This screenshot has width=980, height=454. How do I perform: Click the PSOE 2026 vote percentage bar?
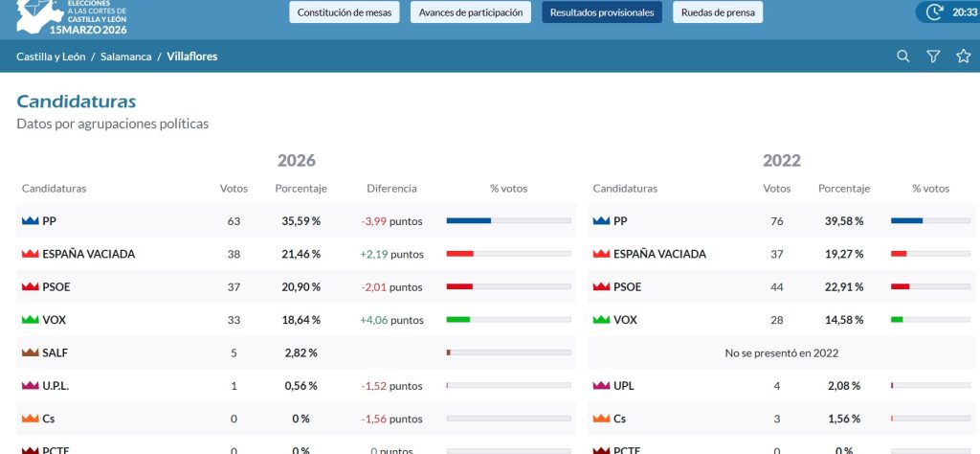point(509,286)
